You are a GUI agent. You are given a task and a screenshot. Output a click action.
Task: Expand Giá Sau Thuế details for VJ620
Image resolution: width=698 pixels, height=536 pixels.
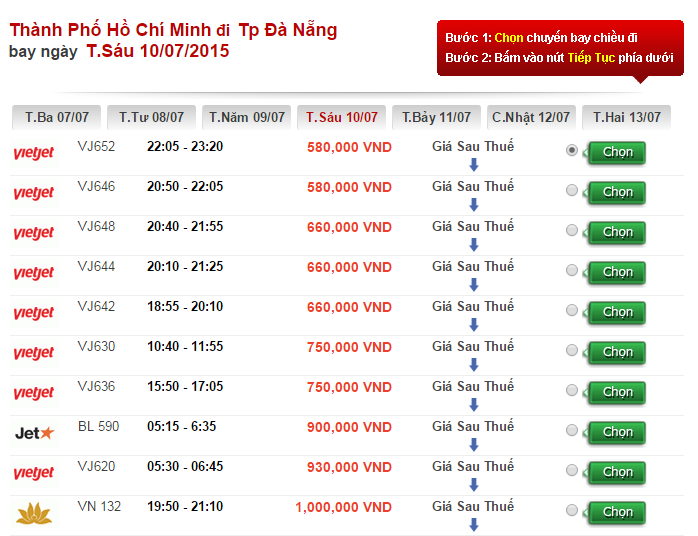(473, 467)
